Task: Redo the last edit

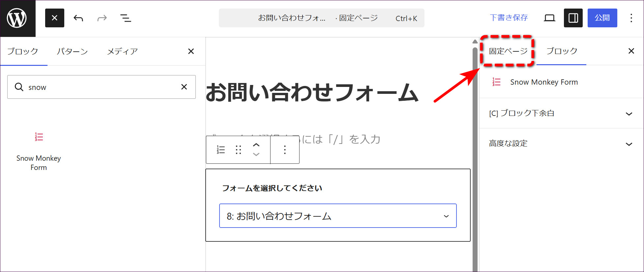Action: [102, 18]
